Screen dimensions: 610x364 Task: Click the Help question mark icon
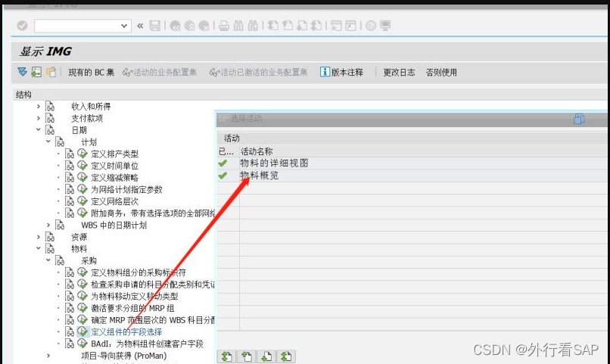371,26
